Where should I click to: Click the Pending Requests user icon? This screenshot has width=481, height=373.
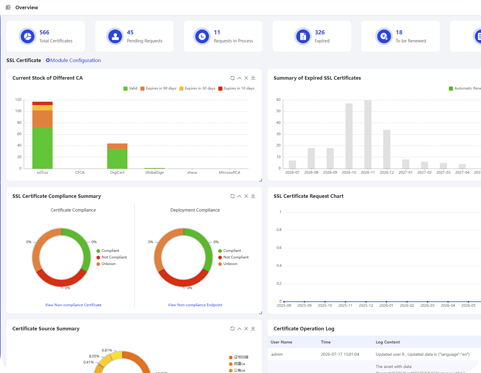pos(115,36)
